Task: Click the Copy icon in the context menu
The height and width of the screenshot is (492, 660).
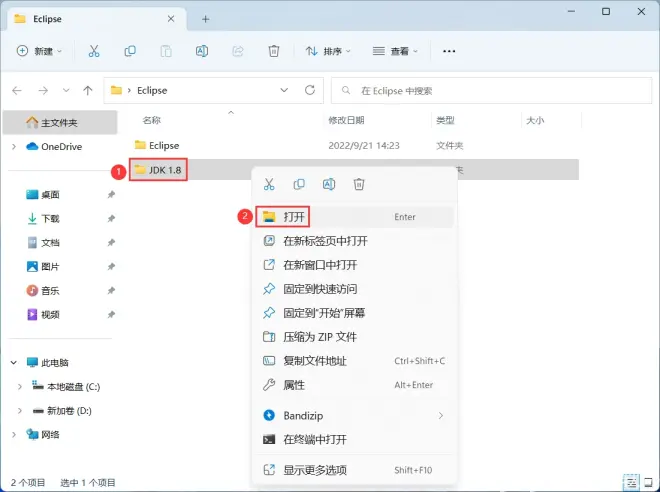Action: [x=299, y=184]
